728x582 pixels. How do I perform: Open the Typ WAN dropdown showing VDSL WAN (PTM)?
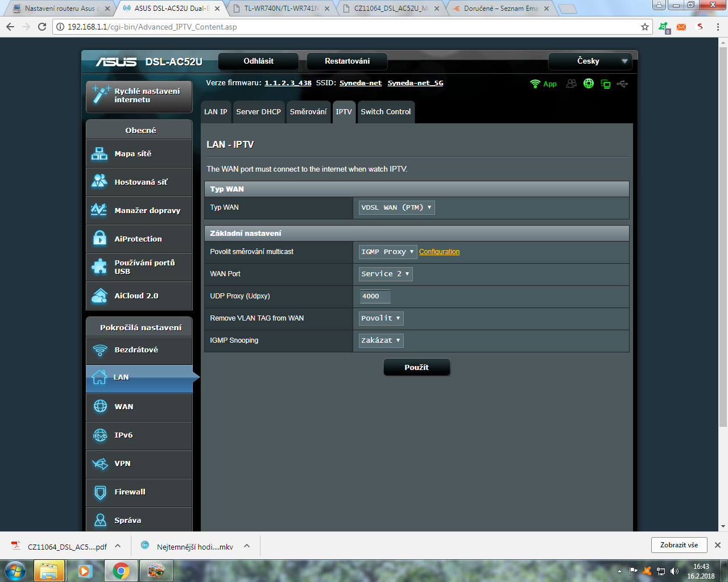tap(396, 207)
